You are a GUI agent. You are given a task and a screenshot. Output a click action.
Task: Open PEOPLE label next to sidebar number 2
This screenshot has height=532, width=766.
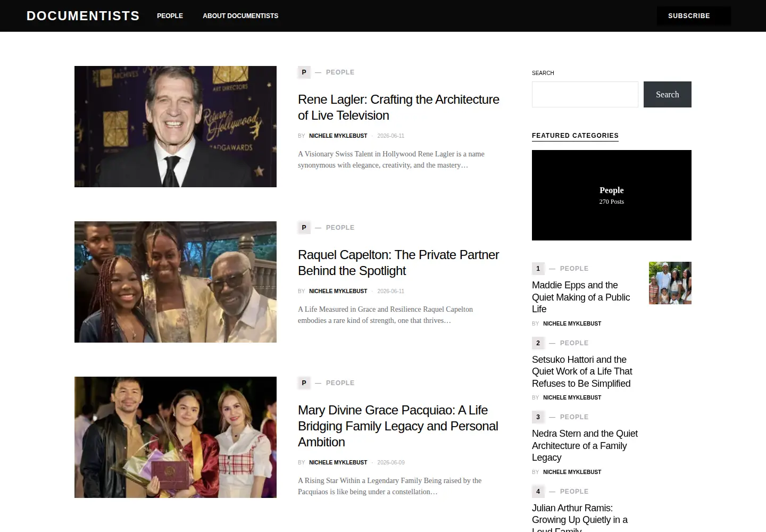(574, 343)
